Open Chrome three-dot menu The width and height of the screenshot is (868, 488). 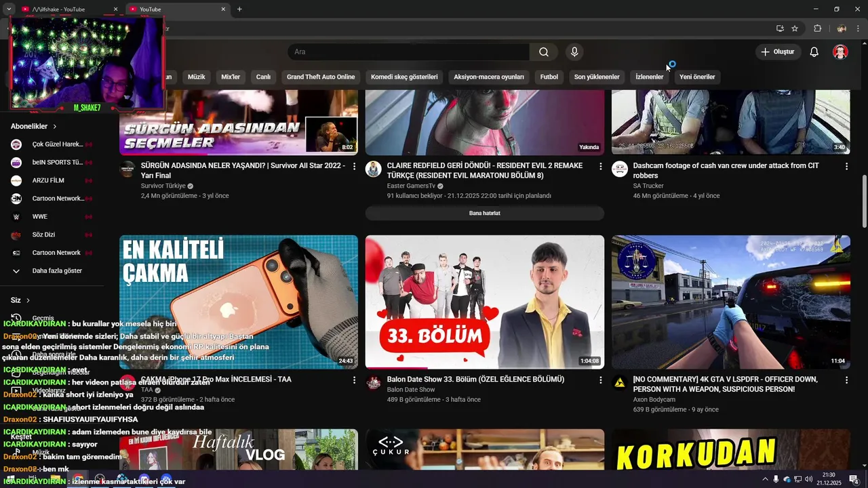point(859,28)
